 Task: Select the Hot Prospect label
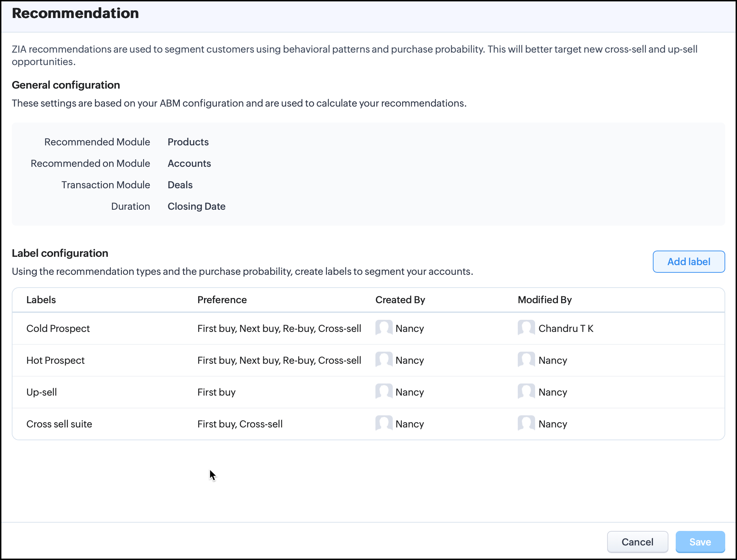coord(55,360)
